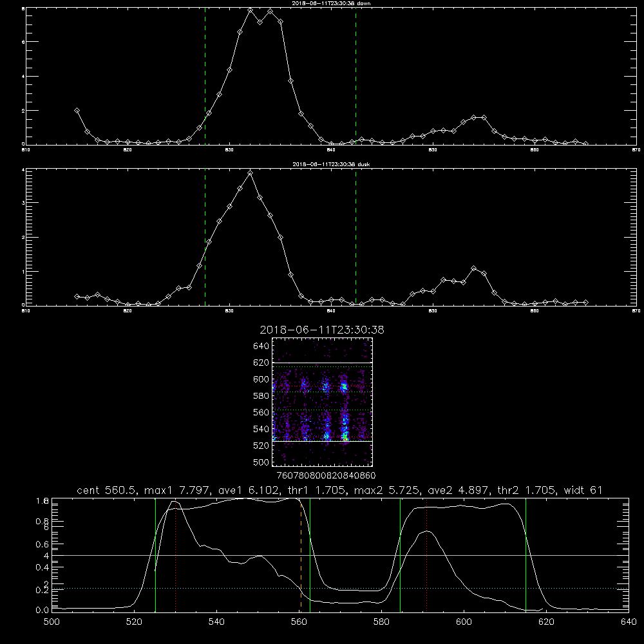This screenshot has height=644, width=644.
Task: Click the heatmap x-axis labels 760780800820840860
Action: click(x=326, y=475)
